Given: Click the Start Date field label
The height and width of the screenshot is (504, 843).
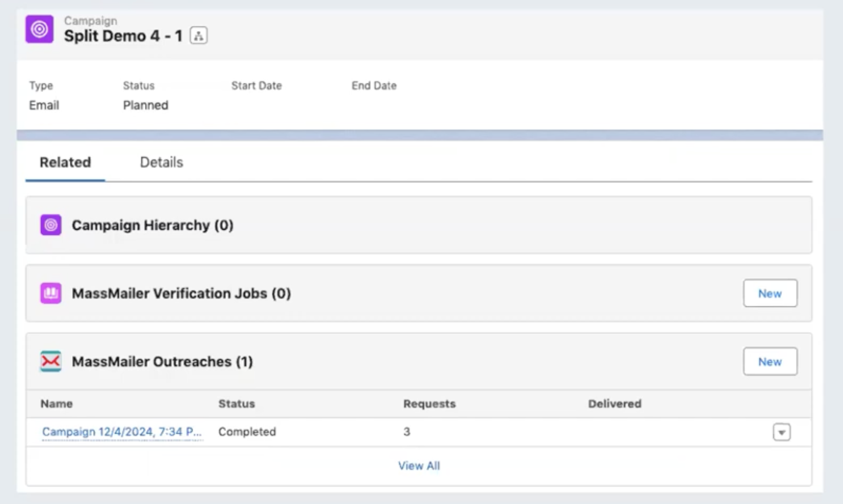Looking at the screenshot, I should (x=256, y=85).
